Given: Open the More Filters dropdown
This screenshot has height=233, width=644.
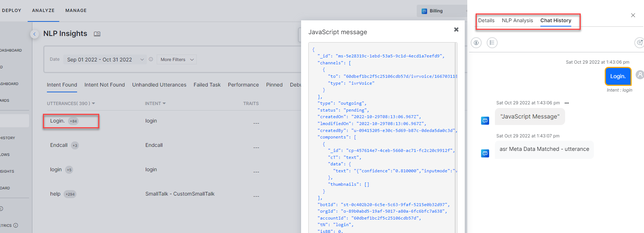Looking at the screenshot, I should point(177,60).
